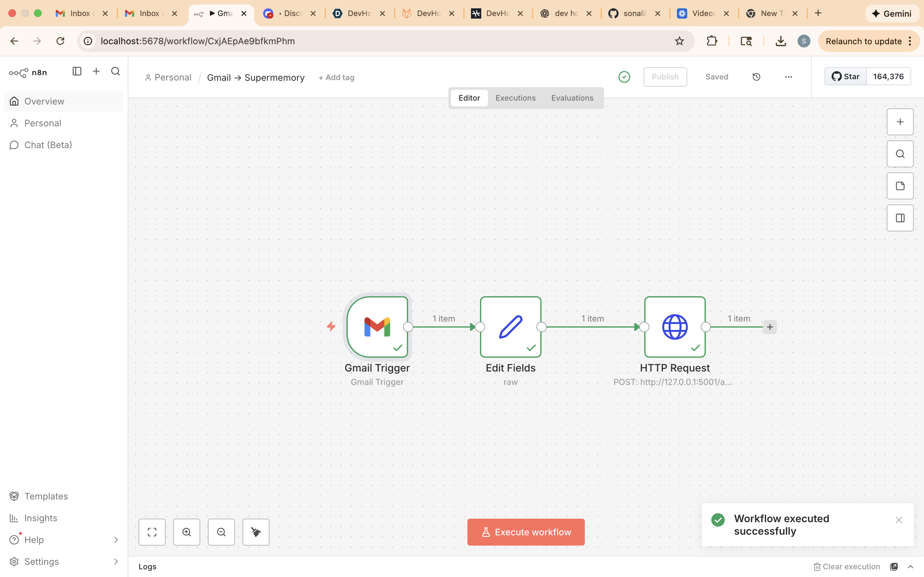This screenshot has height=577, width=924.
Task: Zoom out on the workflow canvas
Action: click(221, 532)
